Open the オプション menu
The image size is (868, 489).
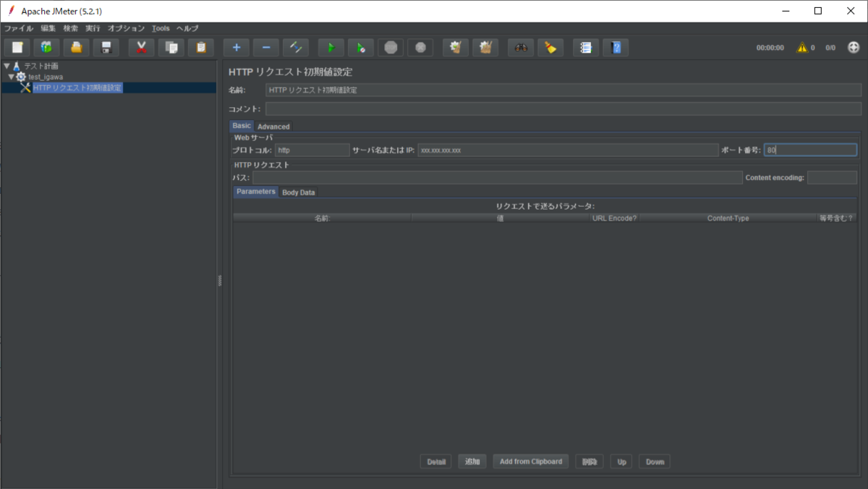pyautogui.click(x=127, y=28)
